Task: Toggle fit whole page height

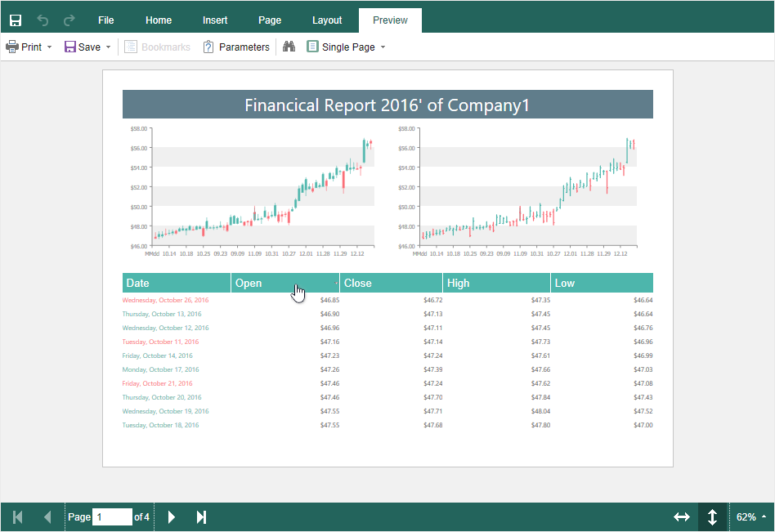Action: [712, 517]
